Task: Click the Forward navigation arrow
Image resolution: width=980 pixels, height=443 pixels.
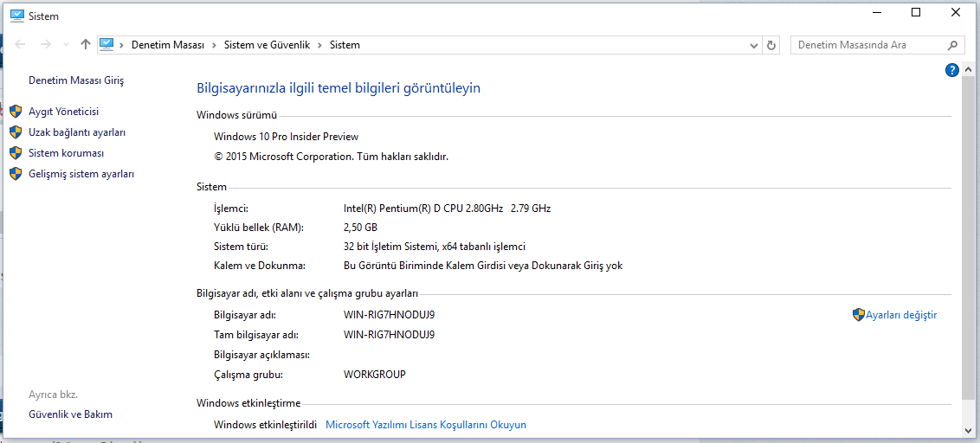Action: click(x=45, y=45)
